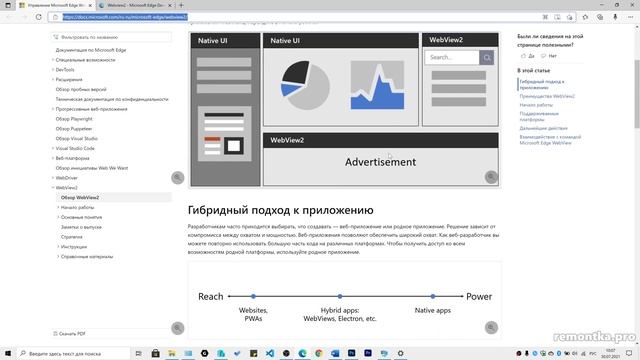This screenshot has height=360, width=640.
Task: Open 'Обзор Puppeteer' in sidebar
Action: click(74, 129)
